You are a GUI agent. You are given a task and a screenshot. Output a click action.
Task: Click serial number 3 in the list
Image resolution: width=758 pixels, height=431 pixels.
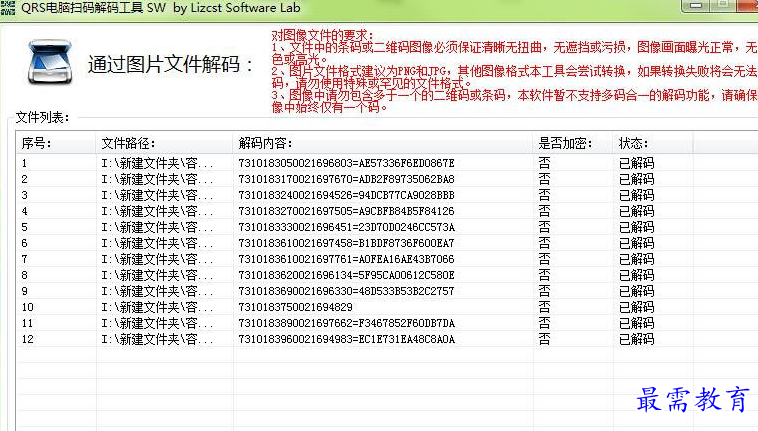[25, 195]
